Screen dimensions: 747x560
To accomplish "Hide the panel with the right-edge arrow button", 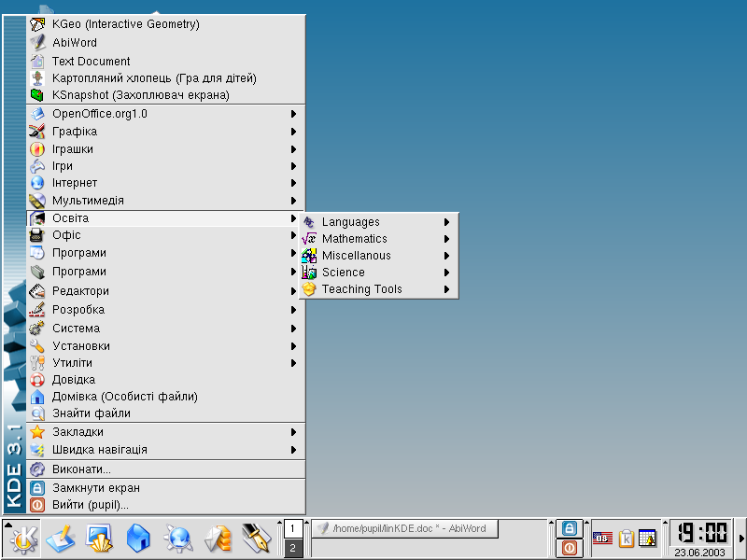I will 741,539.
